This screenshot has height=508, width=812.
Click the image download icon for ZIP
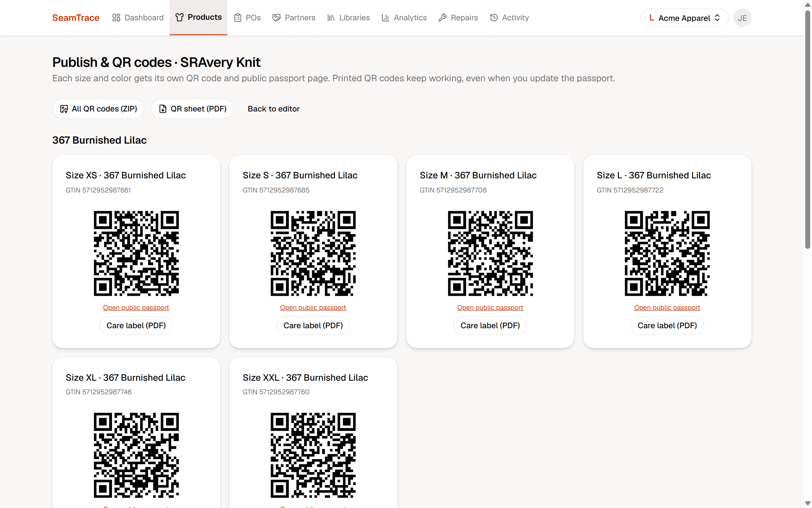coord(64,109)
